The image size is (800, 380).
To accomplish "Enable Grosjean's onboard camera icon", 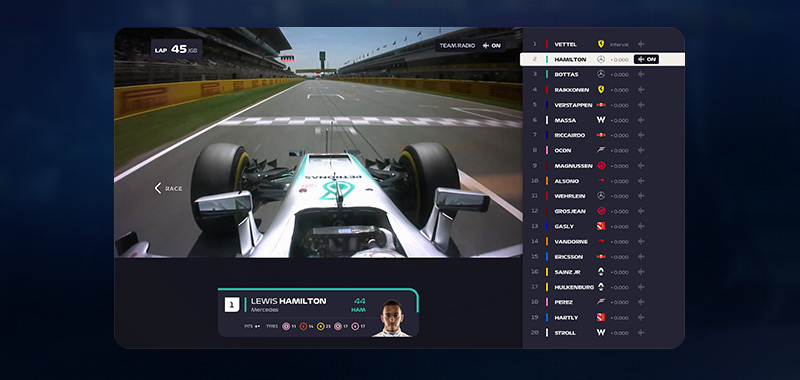I will tap(641, 211).
